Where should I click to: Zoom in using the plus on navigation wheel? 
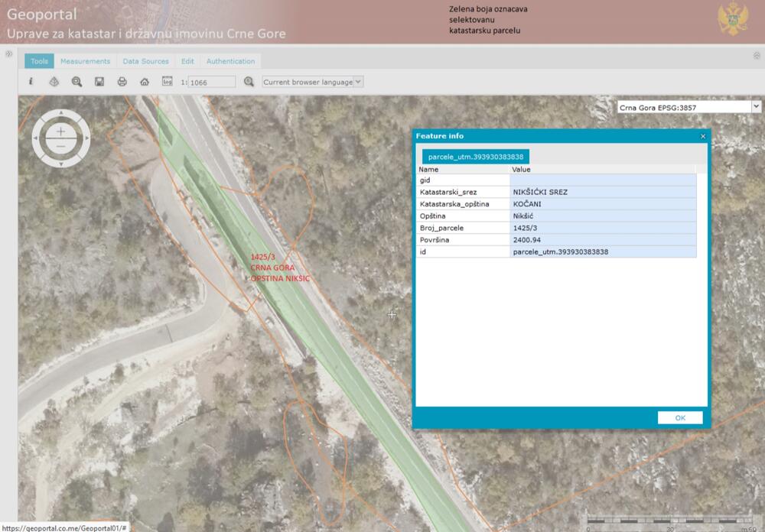tap(60, 131)
